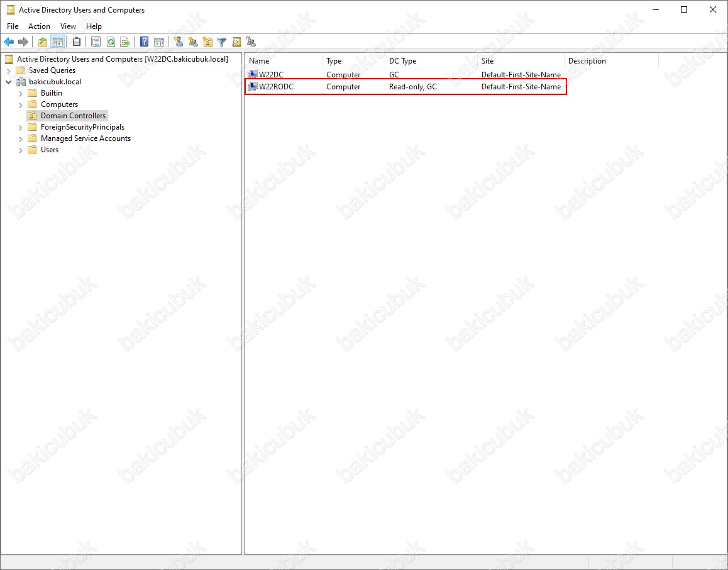The image size is (728, 570).
Task: Sort by the DC Type column header
Action: pyautogui.click(x=431, y=61)
